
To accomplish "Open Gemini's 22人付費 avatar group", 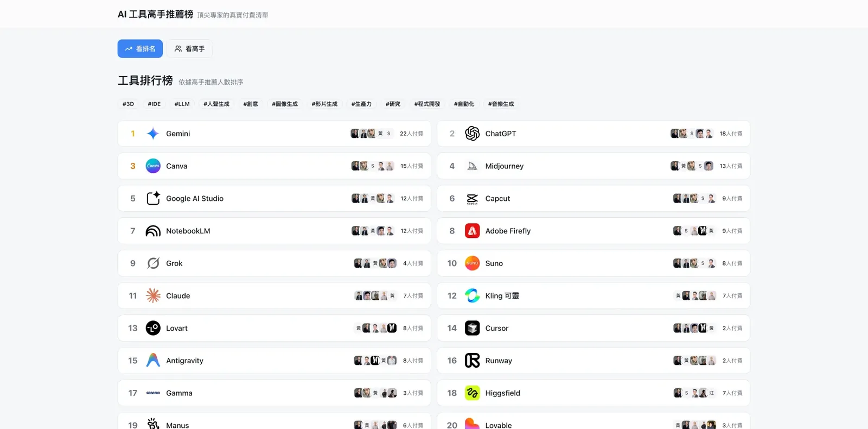I will pos(372,134).
